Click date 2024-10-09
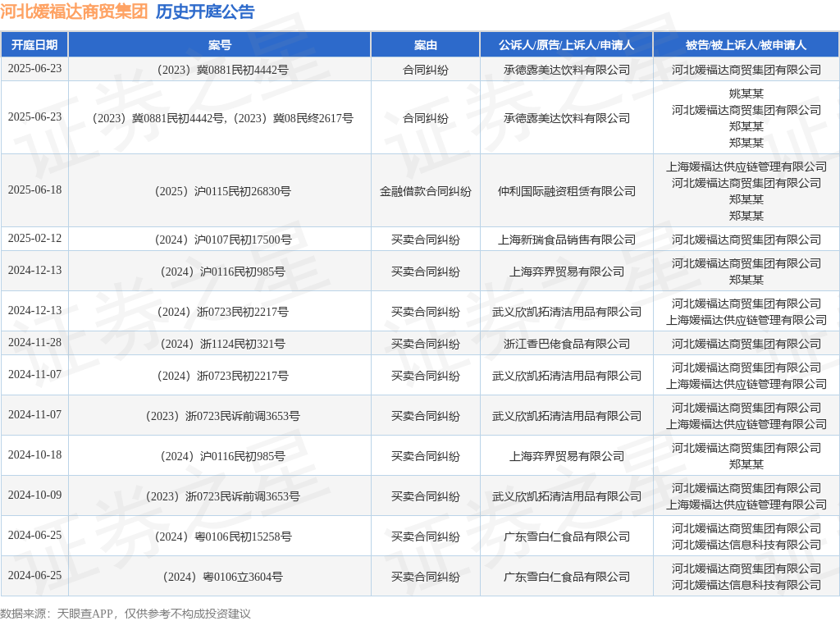The image size is (840, 621). pyautogui.click(x=34, y=495)
